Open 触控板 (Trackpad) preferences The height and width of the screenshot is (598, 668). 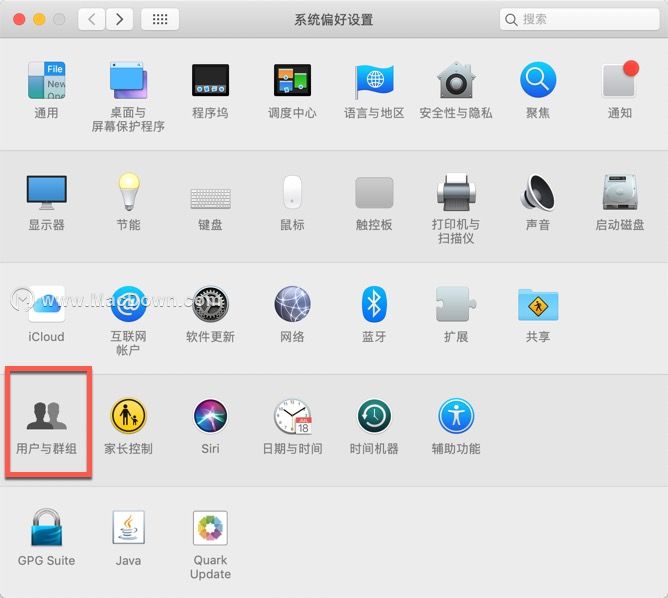point(374,193)
